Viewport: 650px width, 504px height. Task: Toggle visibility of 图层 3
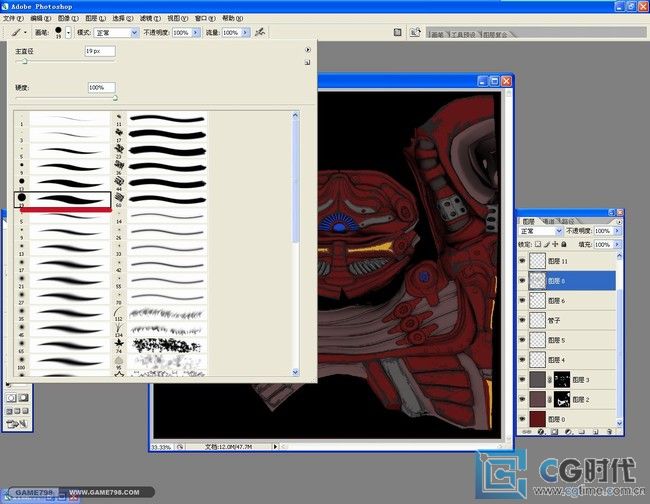tap(522, 379)
